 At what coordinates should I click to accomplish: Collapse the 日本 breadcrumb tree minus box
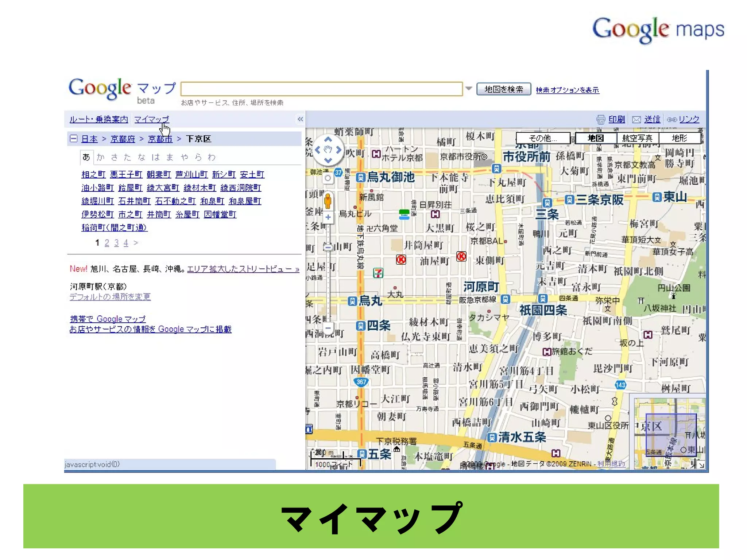click(74, 139)
